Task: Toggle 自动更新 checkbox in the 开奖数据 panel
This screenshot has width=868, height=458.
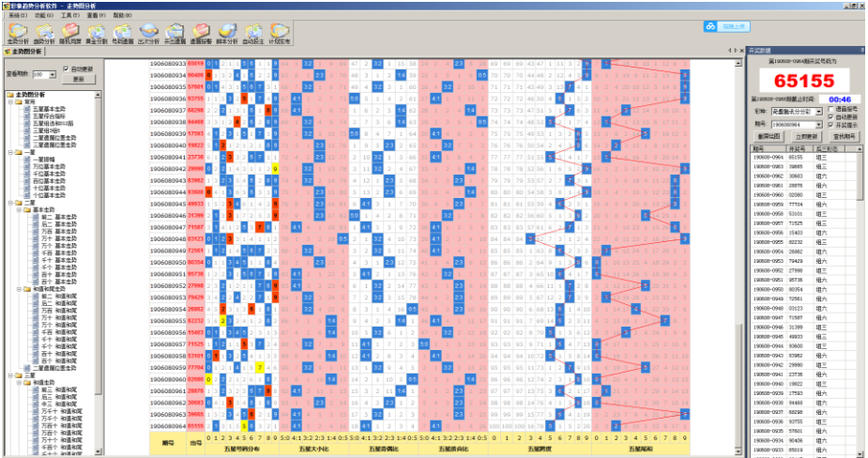Action: (831, 116)
